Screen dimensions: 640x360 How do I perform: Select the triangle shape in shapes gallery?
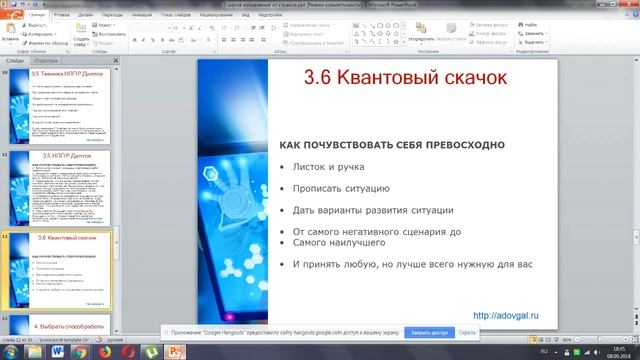[356, 33]
